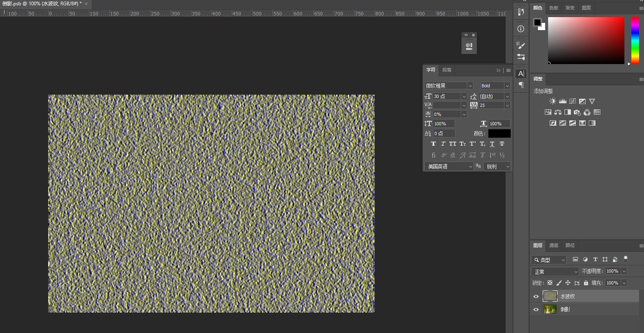Apply underline style in Character panel
The height and width of the screenshot is (333, 644).
(x=492, y=144)
